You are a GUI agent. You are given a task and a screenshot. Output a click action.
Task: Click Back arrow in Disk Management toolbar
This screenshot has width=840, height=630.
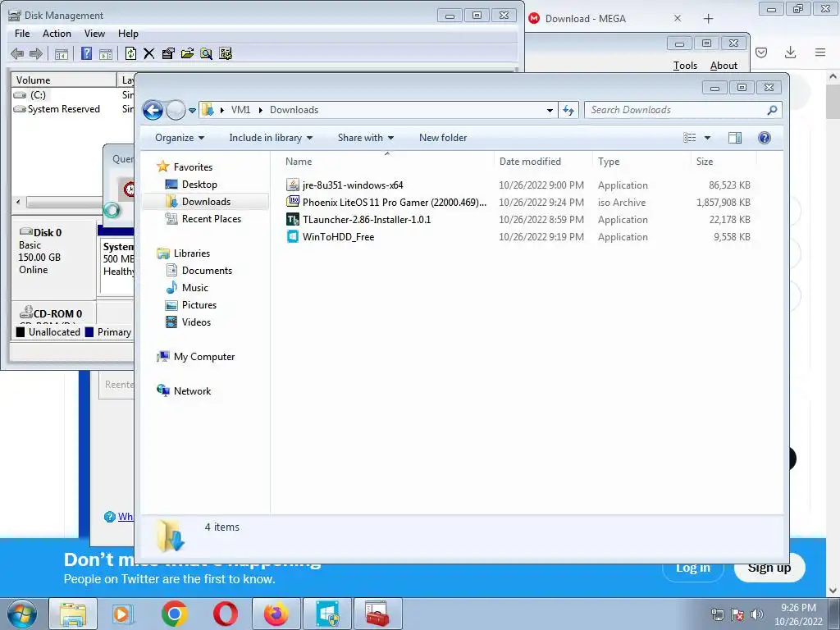[x=17, y=53]
